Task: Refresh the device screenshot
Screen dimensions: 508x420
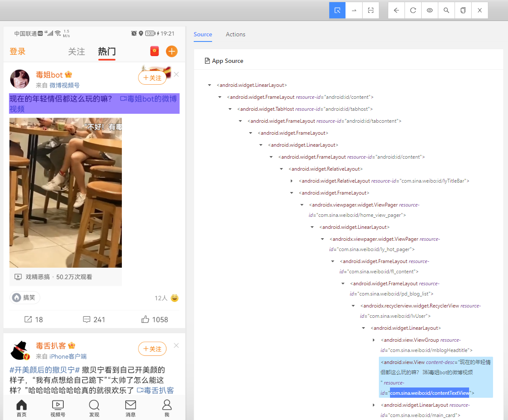Action: pyautogui.click(x=413, y=10)
